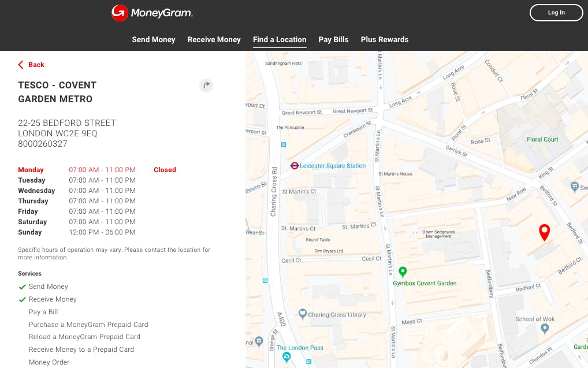The height and width of the screenshot is (368, 588).
Task: Click the checkmark beside Send Money service
Action: tap(23, 287)
